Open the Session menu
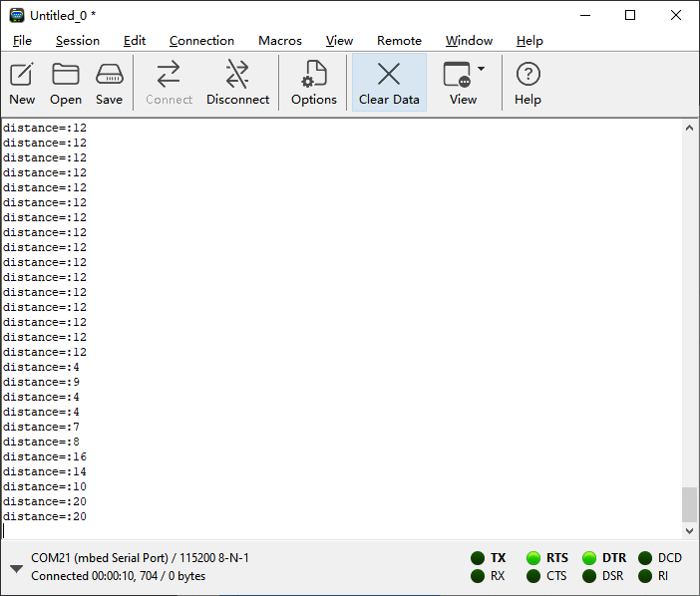Screen dimensions: 700x596 pos(78,41)
